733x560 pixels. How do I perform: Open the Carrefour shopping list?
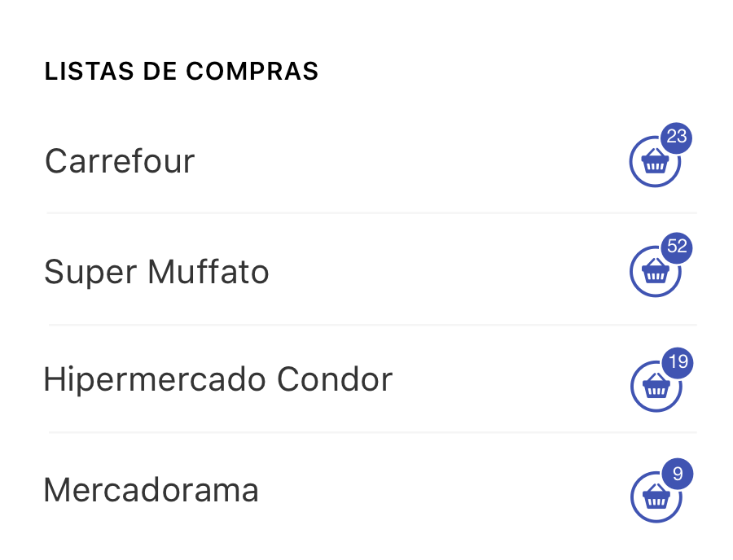click(121, 161)
